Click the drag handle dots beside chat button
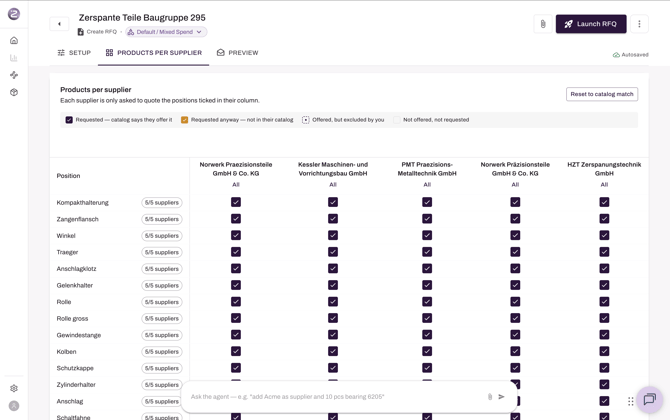This screenshot has width=670, height=420. (631, 401)
